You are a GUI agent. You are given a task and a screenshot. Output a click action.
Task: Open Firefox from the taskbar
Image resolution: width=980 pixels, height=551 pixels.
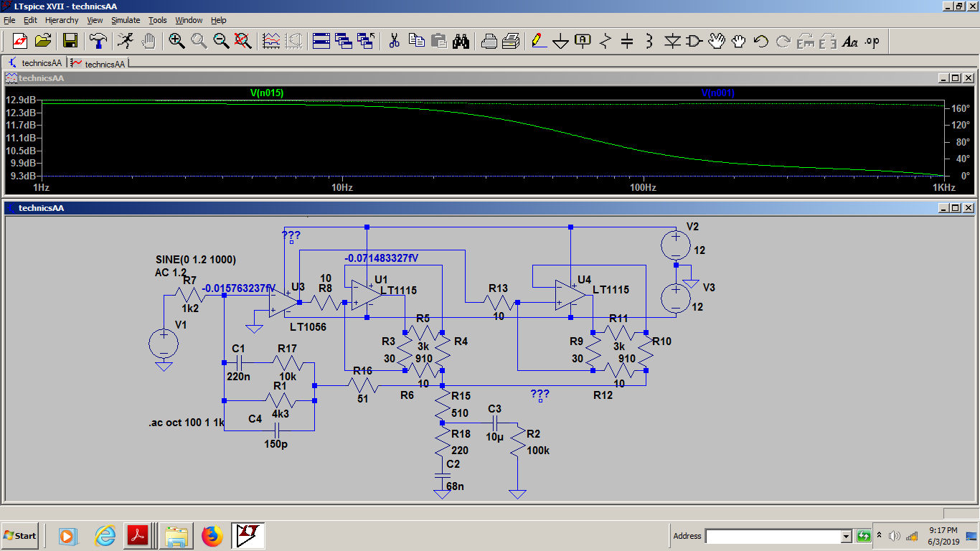(212, 535)
